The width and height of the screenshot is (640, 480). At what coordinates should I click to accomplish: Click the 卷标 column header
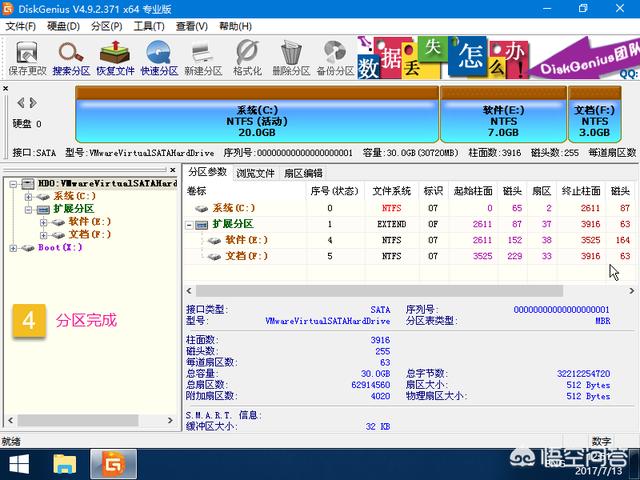(244, 191)
